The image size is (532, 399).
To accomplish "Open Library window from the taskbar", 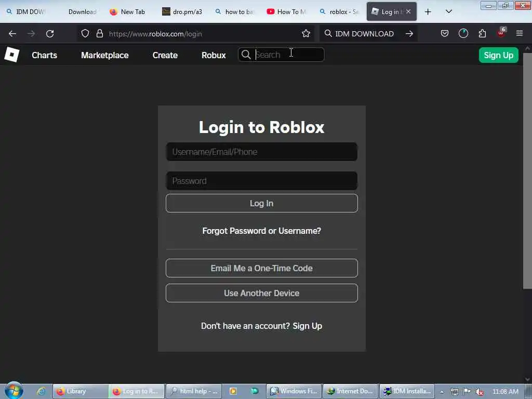I will 81,391.
